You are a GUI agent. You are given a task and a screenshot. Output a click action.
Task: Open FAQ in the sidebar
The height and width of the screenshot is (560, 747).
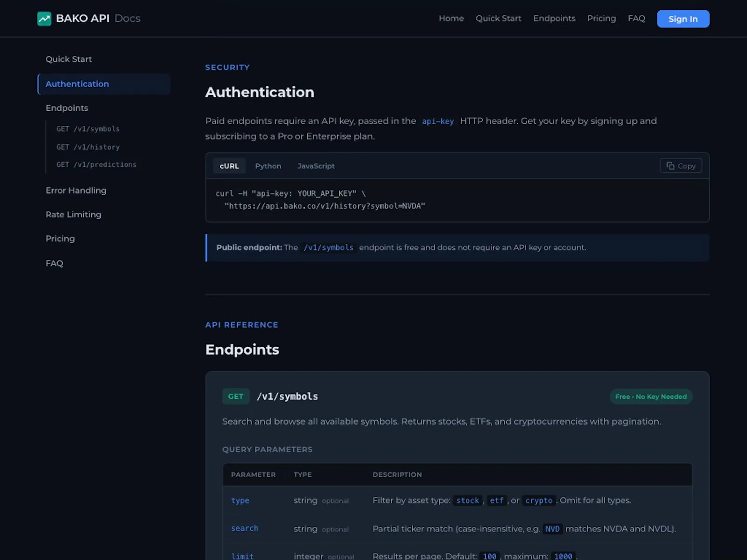pos(54,263)
